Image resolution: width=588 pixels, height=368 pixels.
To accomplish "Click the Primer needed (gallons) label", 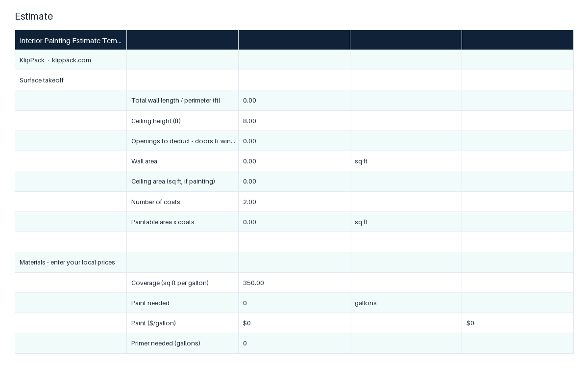I will pyautogui.click(x=166, y=343).
